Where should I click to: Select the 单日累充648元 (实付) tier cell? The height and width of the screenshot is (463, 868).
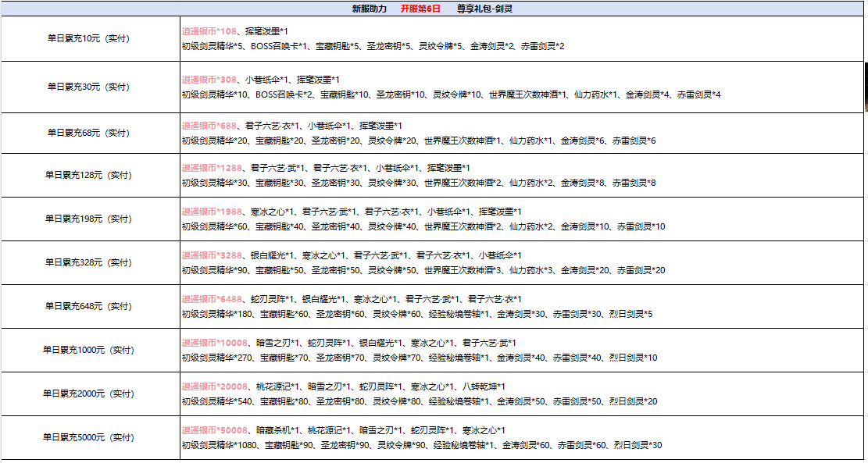(88, 307)
